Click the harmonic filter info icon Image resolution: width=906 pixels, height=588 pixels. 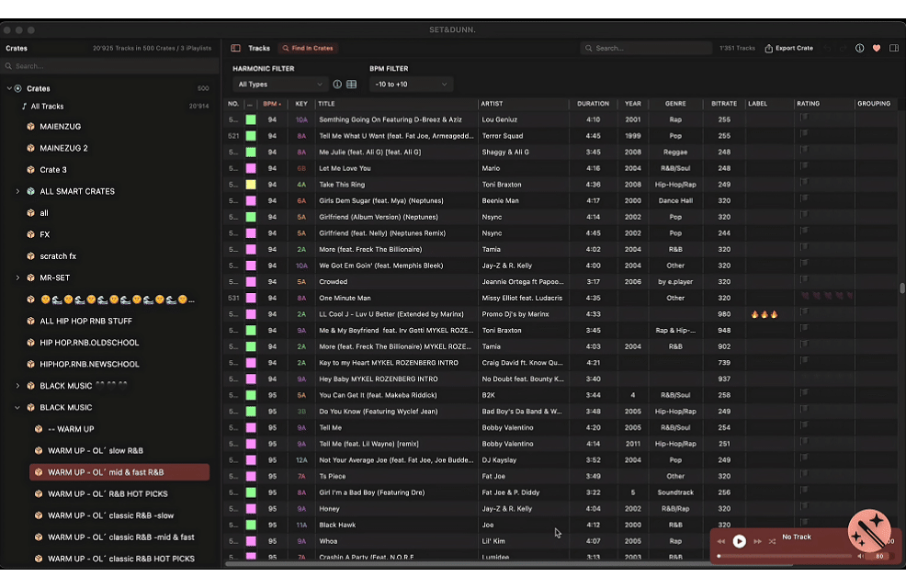tap(337, 85)
